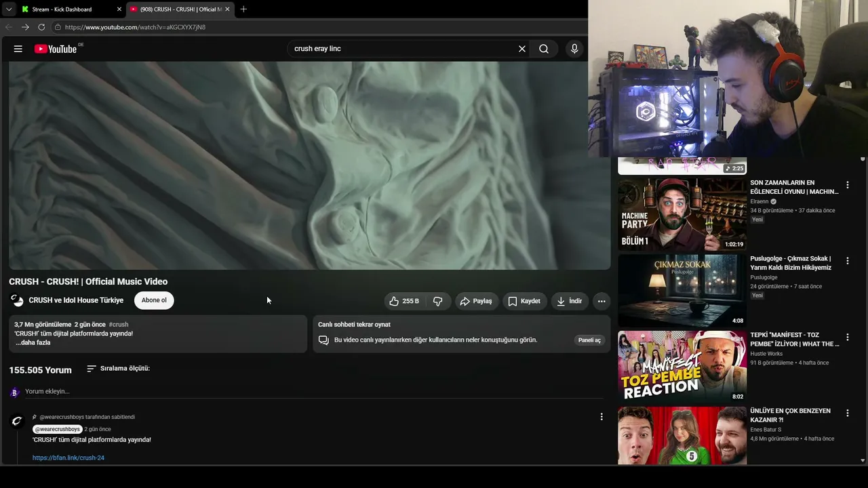Expand the description with ...daha fazla
This screenshot has height=488, width=868.
[33, 342]
